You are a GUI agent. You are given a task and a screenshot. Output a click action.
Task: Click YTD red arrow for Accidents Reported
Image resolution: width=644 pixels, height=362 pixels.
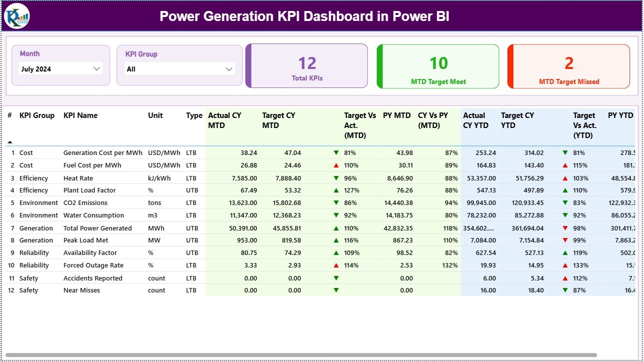point(565,278)
